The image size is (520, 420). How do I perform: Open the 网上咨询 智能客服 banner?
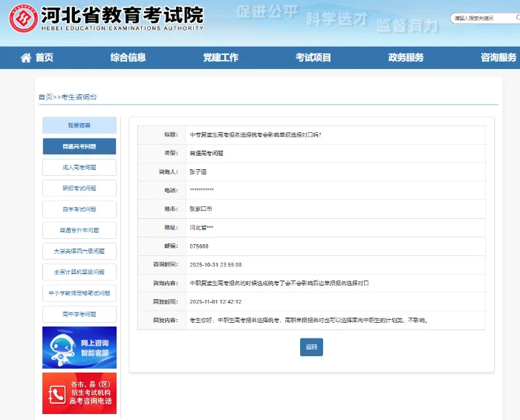pyautogui.click(x=79, y=347)
